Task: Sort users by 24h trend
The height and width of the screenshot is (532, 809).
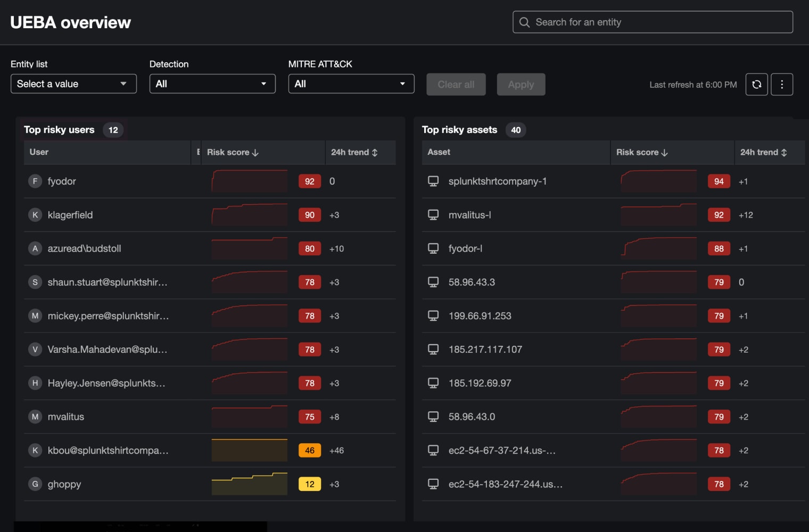Action: pyautogui.click(x=354, y=152)
